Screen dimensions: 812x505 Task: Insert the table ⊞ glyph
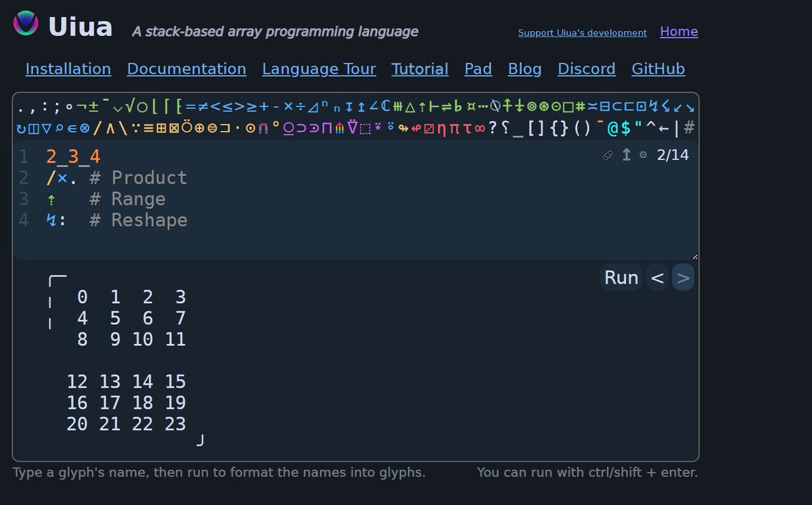pos(160,127)
